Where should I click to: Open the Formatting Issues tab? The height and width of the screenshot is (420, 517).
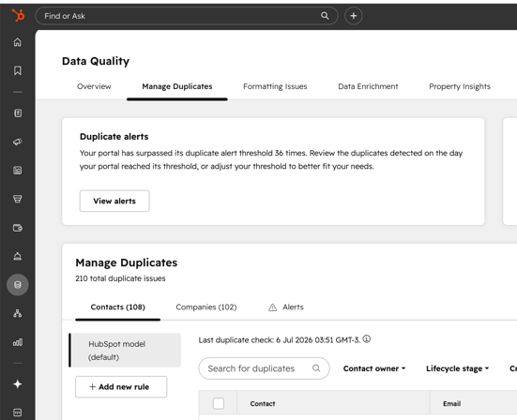275,86
